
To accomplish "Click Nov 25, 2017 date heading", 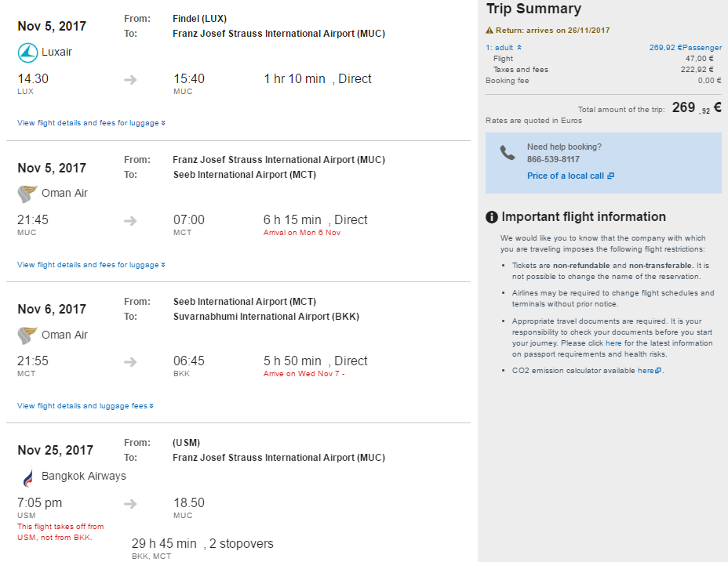I will [55, 450].
